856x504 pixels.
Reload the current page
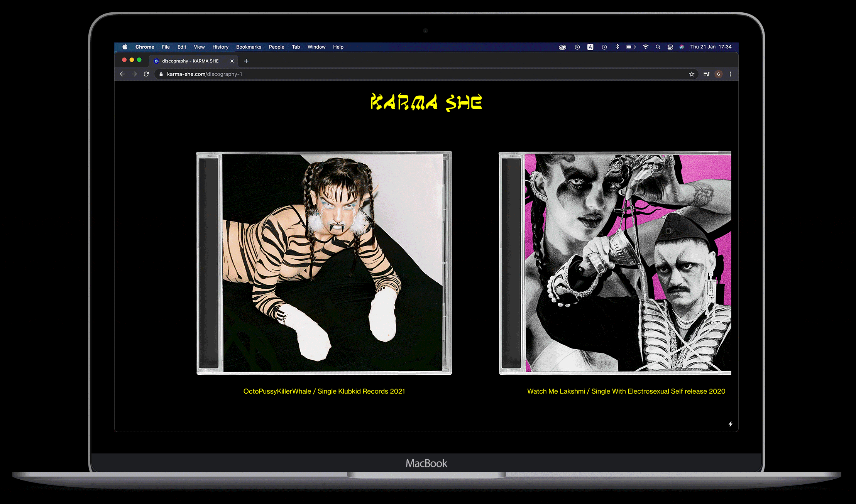coord(146,74)
